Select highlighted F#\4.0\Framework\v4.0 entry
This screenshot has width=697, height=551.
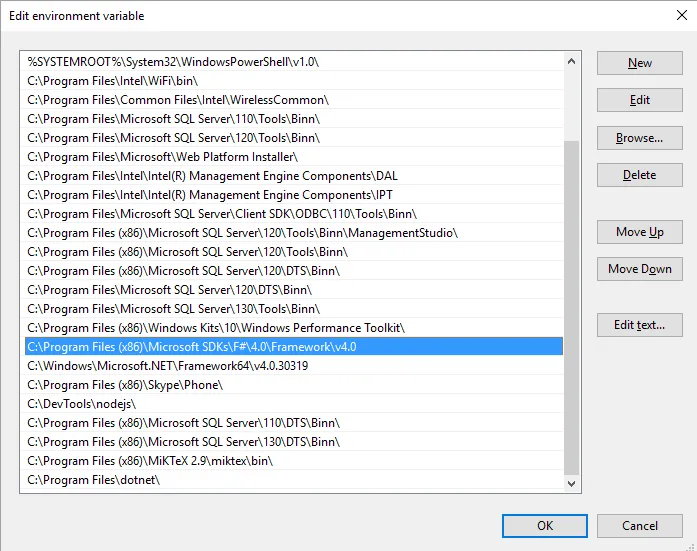[294, 347]
